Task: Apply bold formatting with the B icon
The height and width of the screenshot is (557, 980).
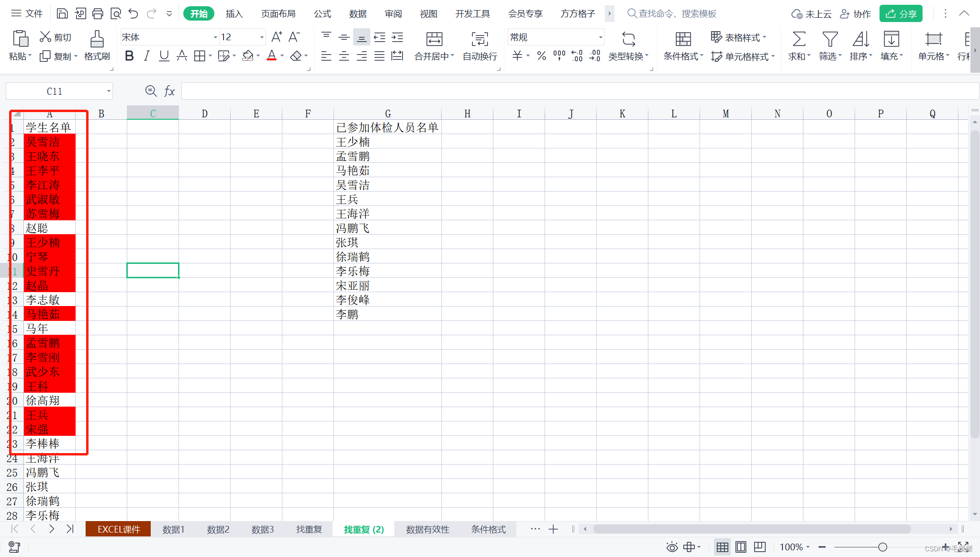Action: [129, 56]
